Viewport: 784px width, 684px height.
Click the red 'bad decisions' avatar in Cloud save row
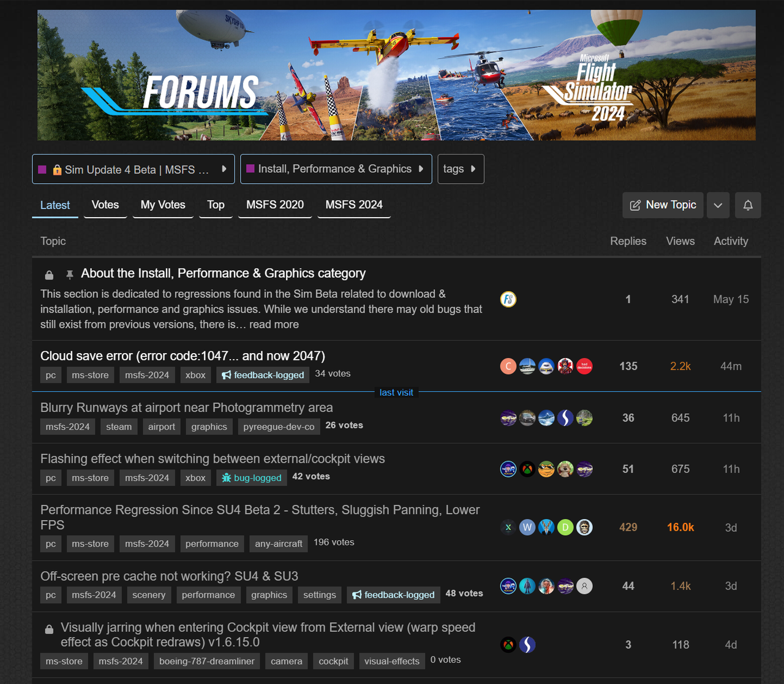point(584,367)
